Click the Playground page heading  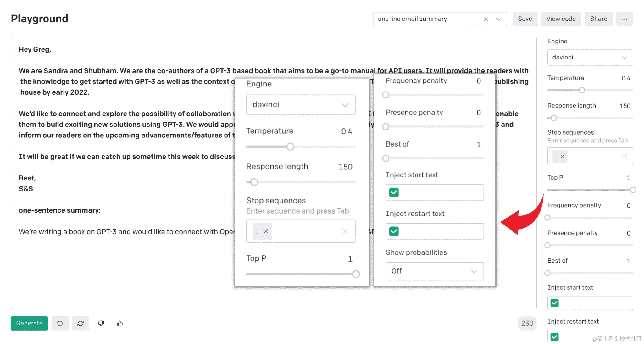(40, 19)
